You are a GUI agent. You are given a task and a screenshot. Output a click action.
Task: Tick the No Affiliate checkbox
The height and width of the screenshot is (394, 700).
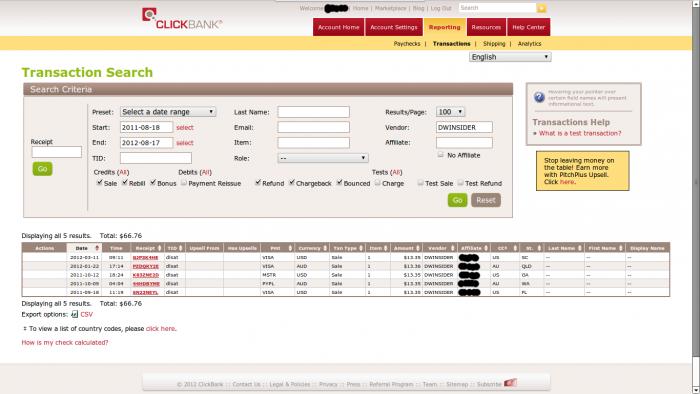click(x=441, y=154)
